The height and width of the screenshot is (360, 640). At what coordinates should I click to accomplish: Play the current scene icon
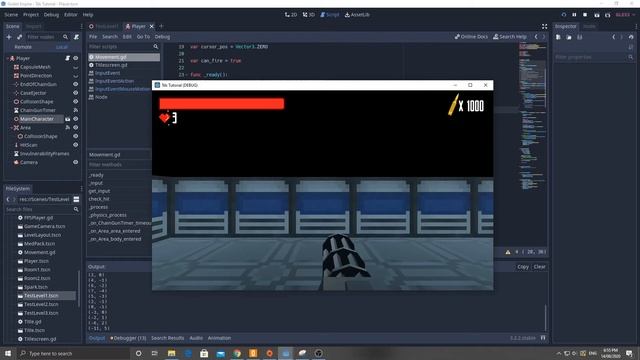(597, 15)
